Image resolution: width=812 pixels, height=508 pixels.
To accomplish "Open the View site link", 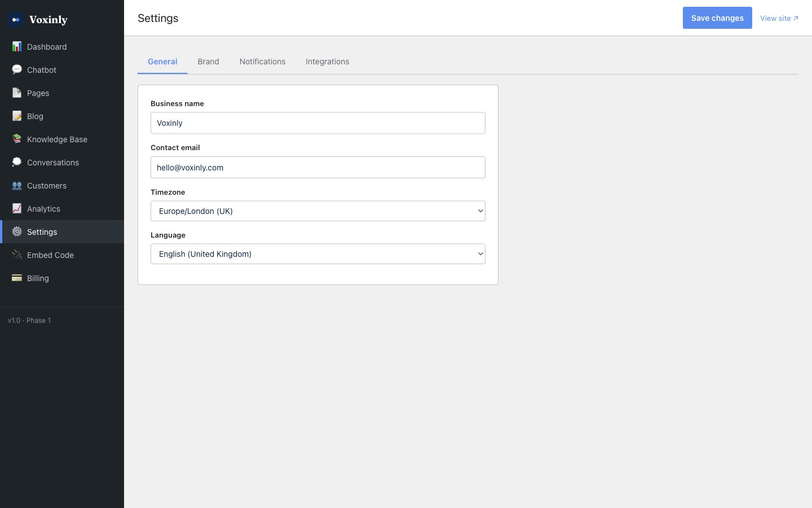I will [779, 18].
